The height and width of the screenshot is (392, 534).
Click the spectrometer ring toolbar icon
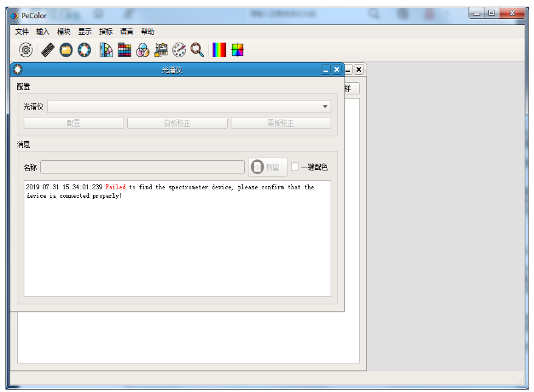point(84,50)
